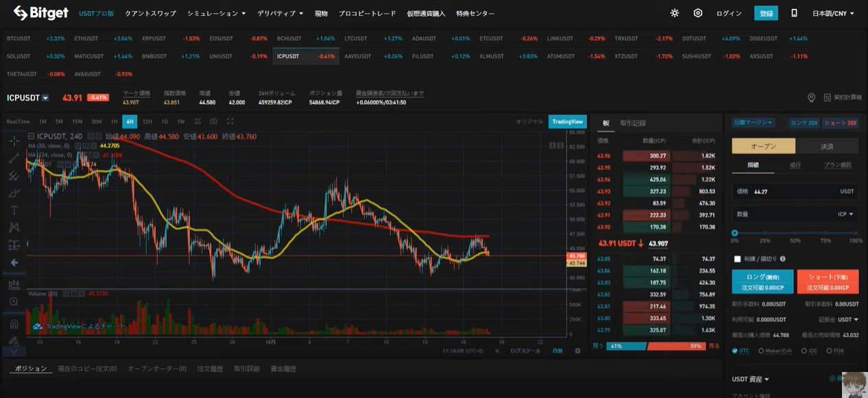
Task: Switch to the 取引記録 tab
Action: pyautogui.click(x=632, y=123)
